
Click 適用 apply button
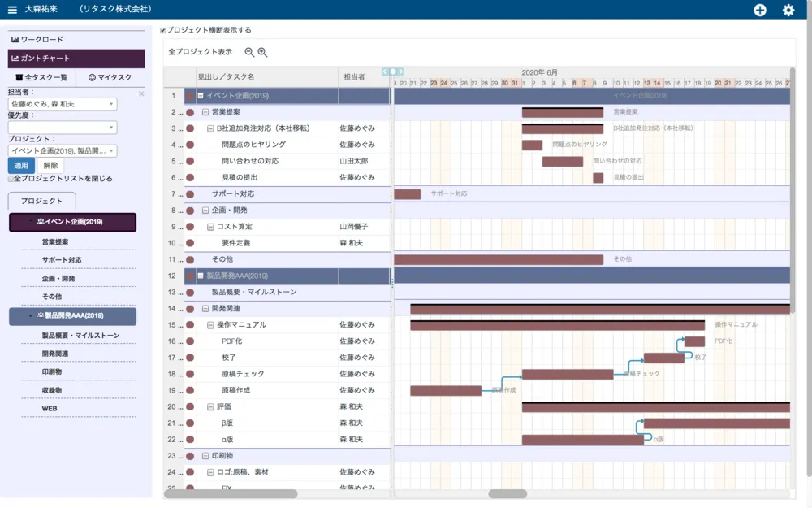[x=21, y=166]
